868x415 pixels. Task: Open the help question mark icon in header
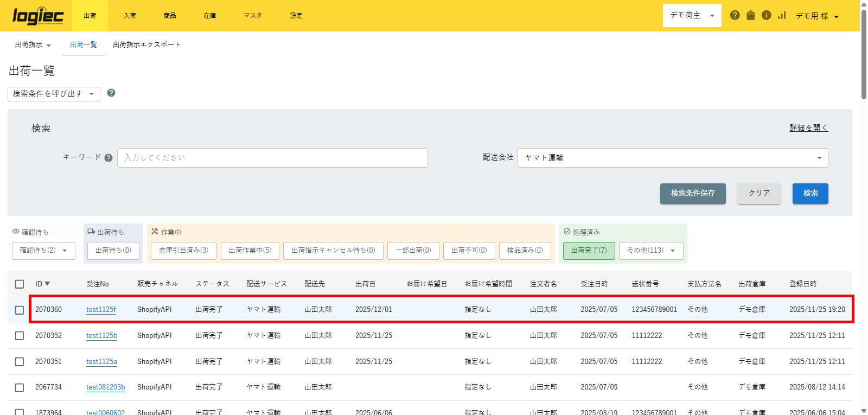(735, 15)
